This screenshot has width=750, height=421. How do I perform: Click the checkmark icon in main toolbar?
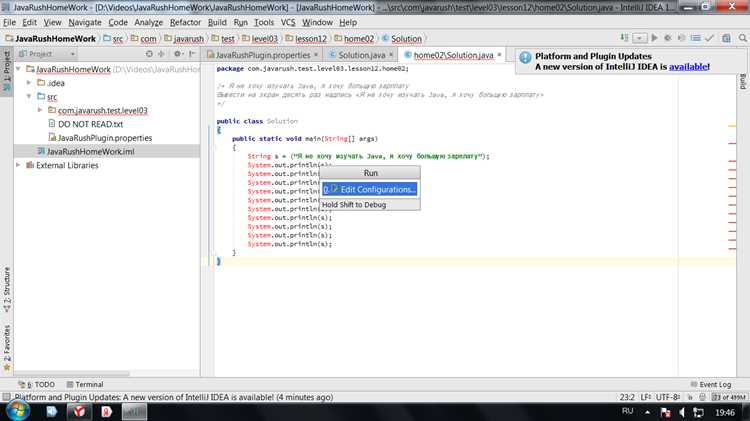[x=709, y=38]
